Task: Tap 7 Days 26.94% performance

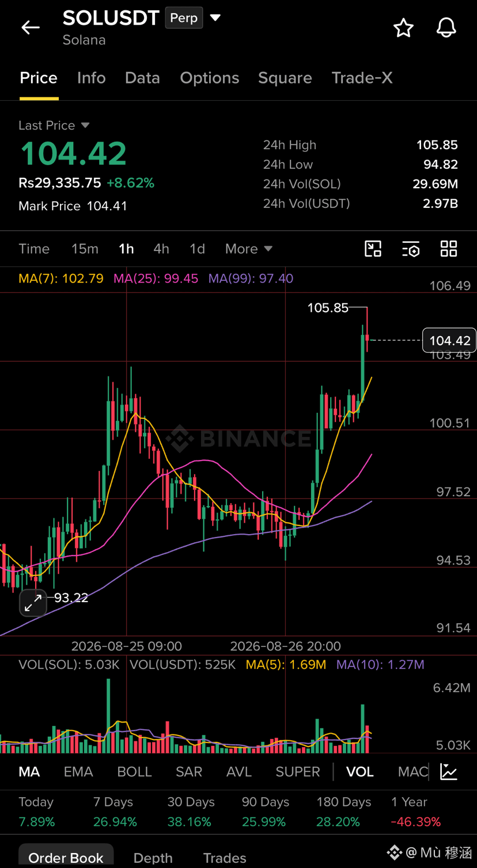Action: [x=115, y=812]
